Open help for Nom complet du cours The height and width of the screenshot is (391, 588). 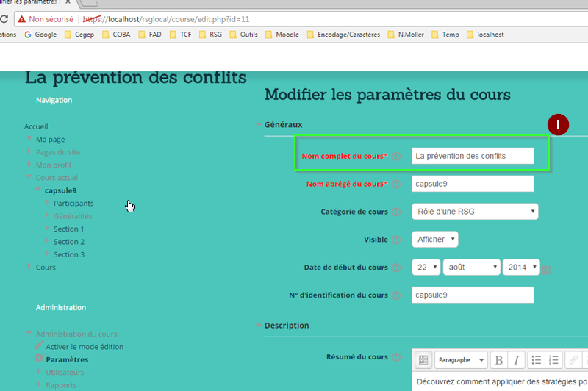click(396, 157)
